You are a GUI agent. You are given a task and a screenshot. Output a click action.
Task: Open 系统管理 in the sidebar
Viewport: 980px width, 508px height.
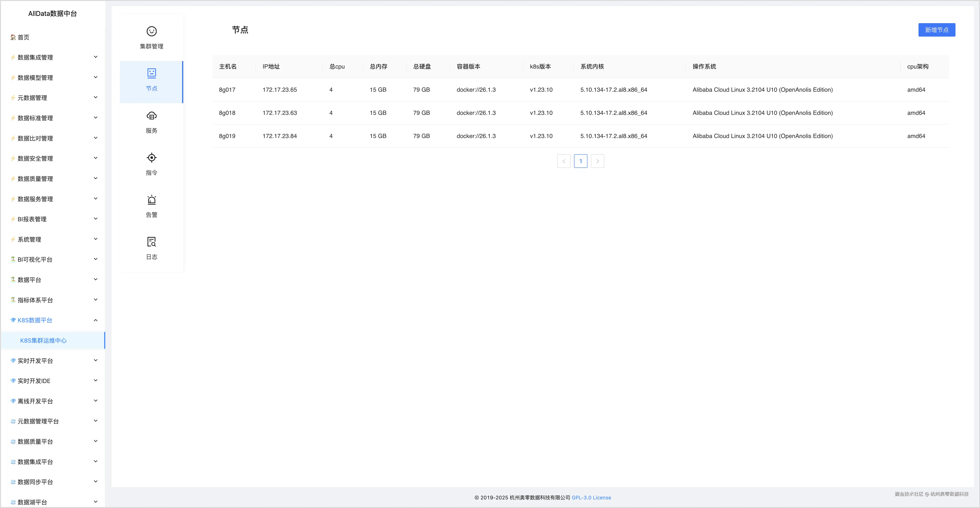[x=29, y=240]
